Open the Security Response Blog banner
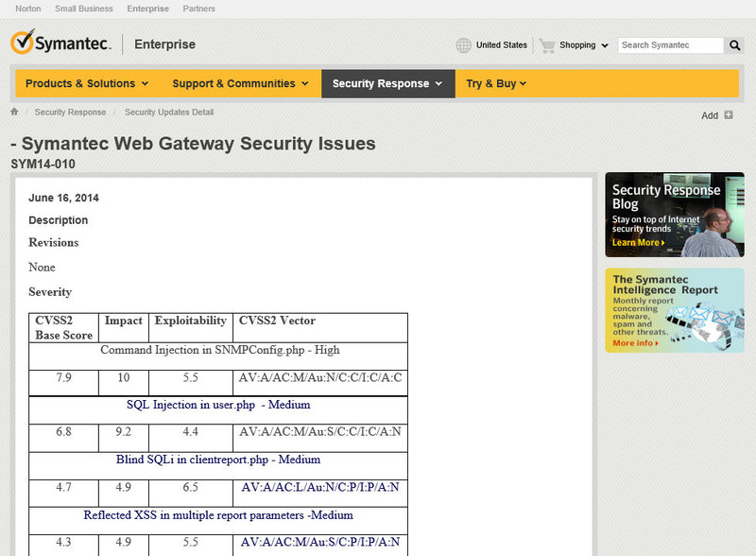The width and height of the screenshot is (756, 556). 674,215
